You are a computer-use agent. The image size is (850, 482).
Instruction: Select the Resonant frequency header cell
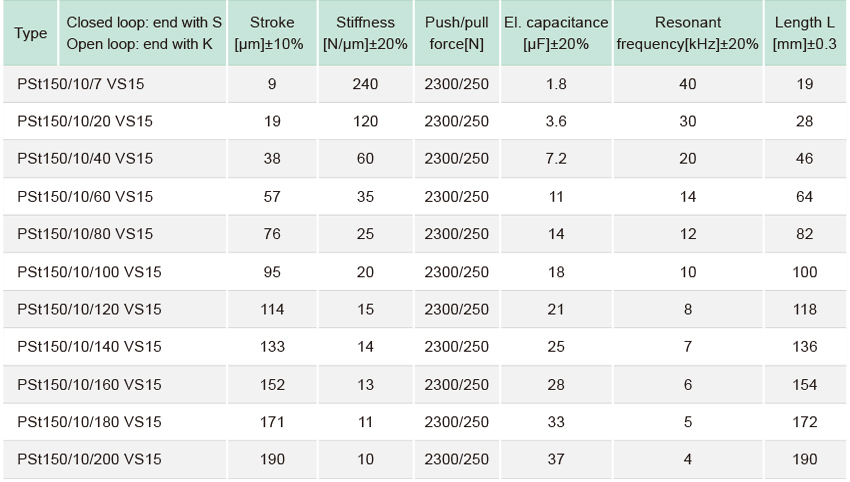tap(687, 33)
